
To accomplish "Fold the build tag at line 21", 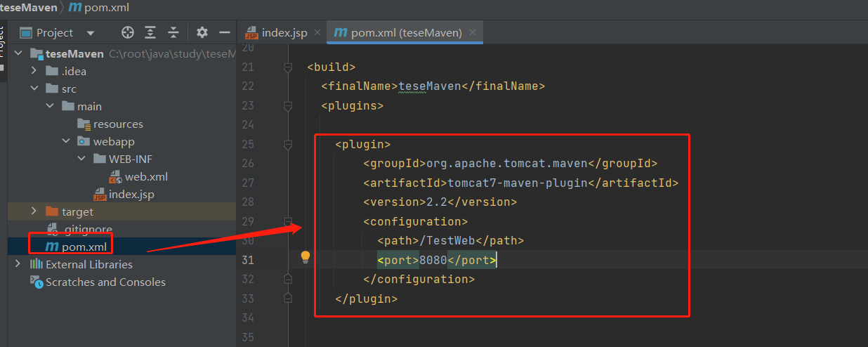I will [x=287, y=67].
